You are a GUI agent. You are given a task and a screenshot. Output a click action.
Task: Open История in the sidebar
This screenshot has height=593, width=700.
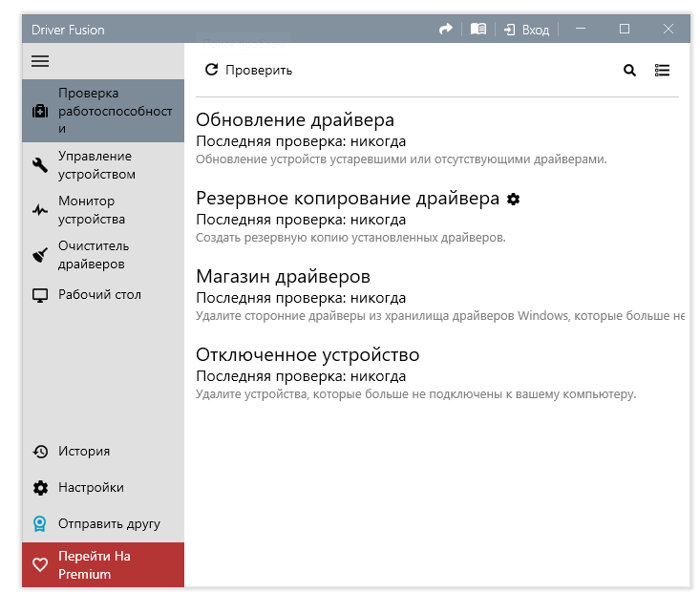pyautogui.click(x=84, y=452)
